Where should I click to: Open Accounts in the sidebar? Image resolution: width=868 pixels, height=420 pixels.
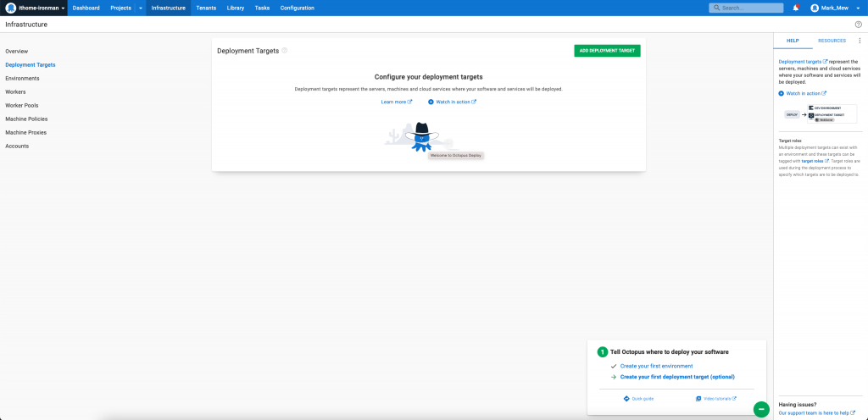17,146
